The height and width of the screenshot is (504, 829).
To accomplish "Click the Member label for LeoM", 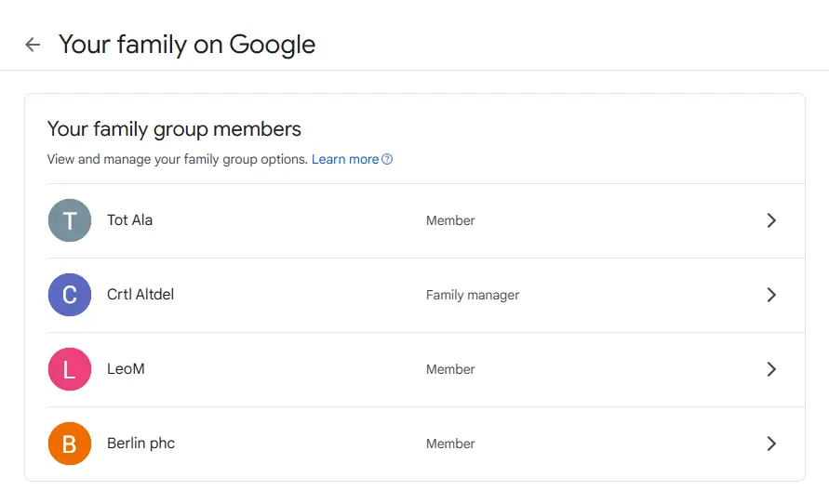I will (450, 369).
